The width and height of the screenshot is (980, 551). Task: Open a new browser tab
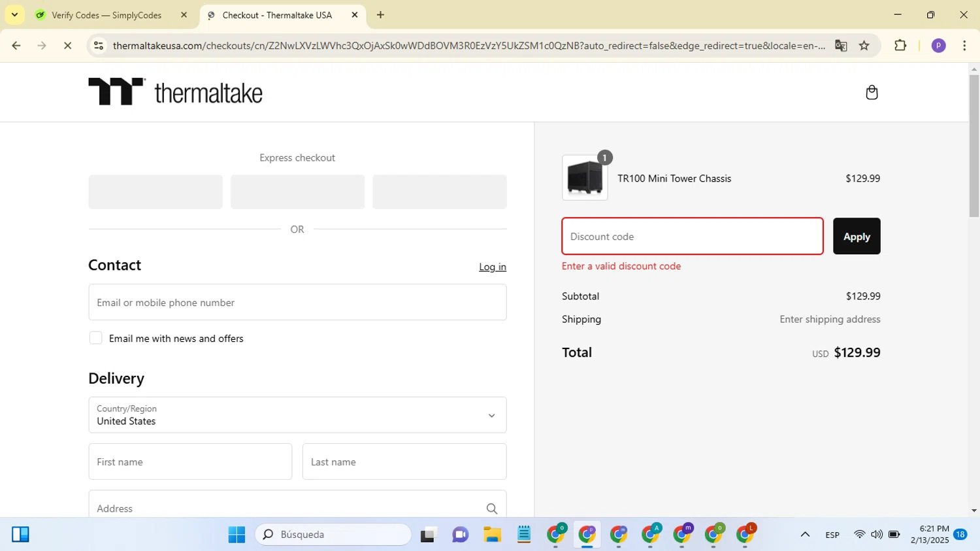tap(380, 15)
